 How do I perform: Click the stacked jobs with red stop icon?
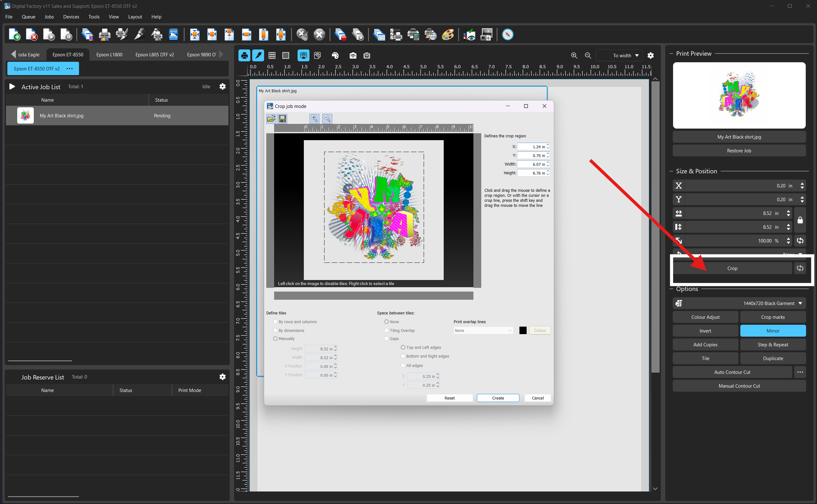[340, 35]
